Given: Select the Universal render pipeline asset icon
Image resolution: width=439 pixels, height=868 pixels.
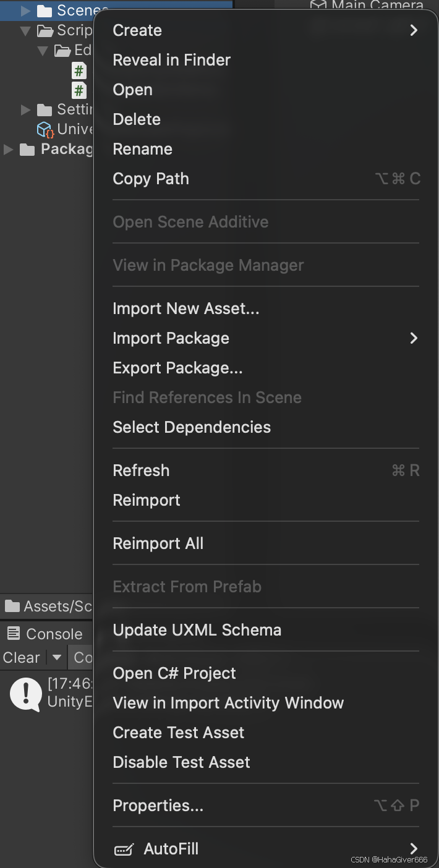Looking at the screenshot, I should (x=45, y=130).
